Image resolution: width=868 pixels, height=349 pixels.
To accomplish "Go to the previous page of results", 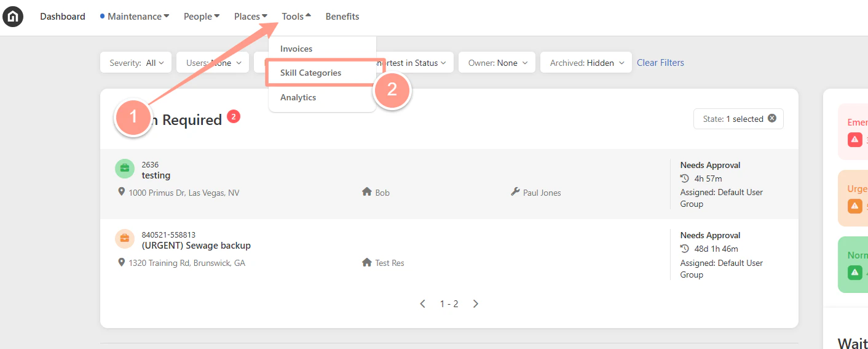I will tap(422, 303).
